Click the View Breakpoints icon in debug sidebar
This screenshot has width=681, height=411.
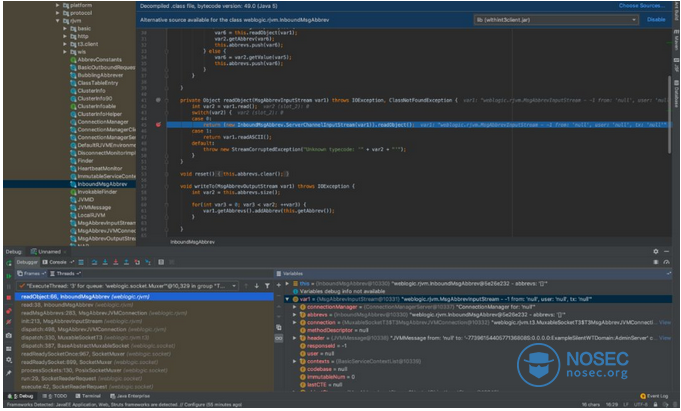pyautogui.click(x=7, y=310)
